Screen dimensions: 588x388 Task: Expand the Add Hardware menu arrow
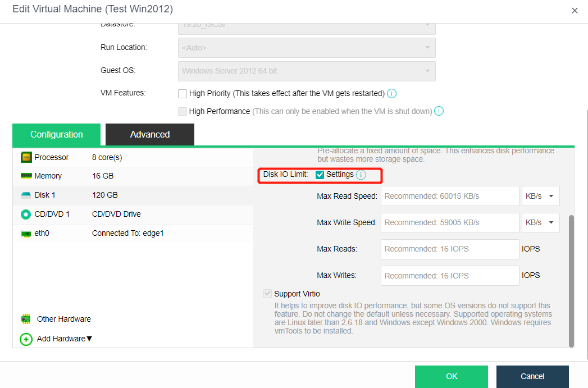pos(89,339)
